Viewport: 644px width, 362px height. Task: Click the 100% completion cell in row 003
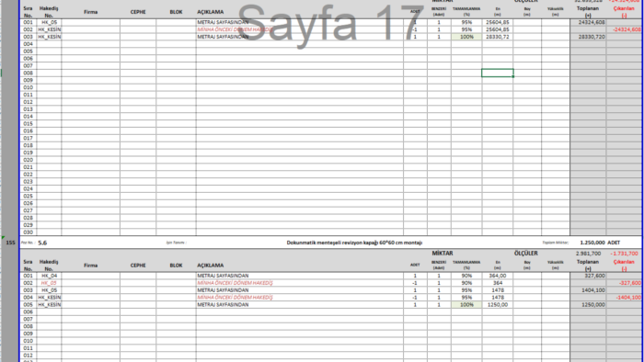pyautogui.click(x=466, y=37)
